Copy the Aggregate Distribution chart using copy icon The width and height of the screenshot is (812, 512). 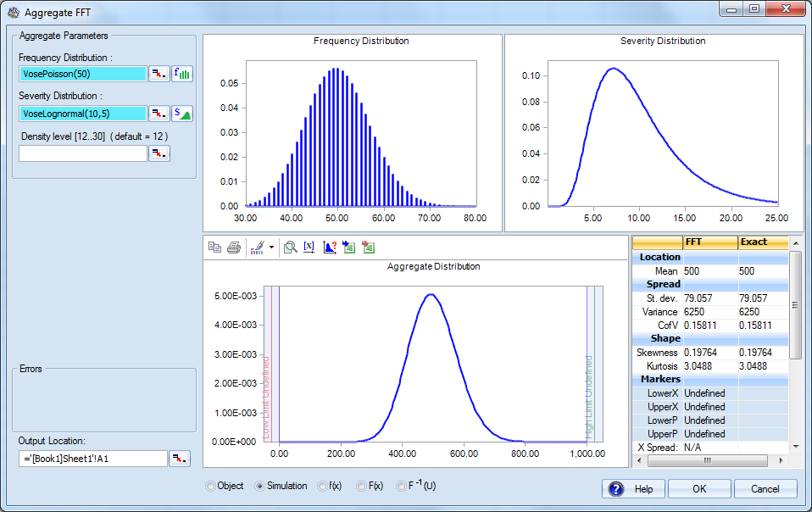point(215,246)
